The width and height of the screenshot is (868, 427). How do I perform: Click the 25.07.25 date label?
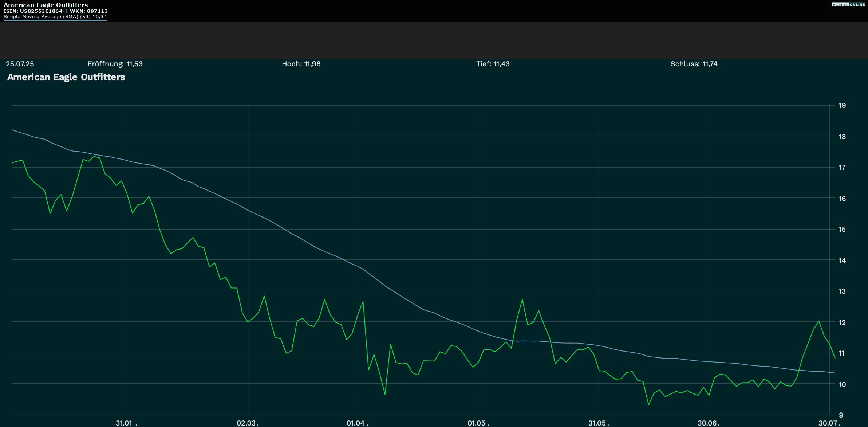tap(20, 64)
